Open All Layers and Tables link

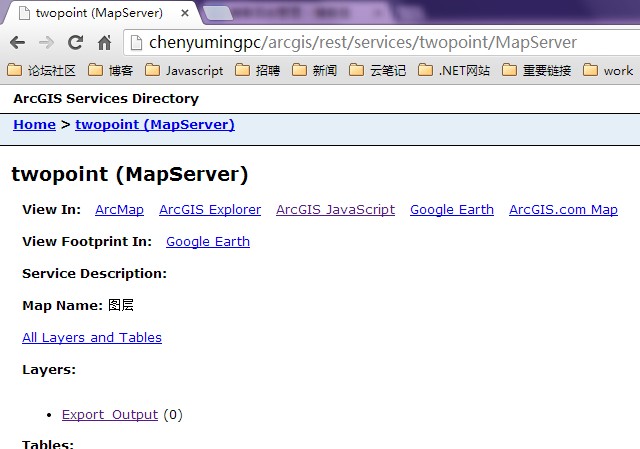point(92,338)
